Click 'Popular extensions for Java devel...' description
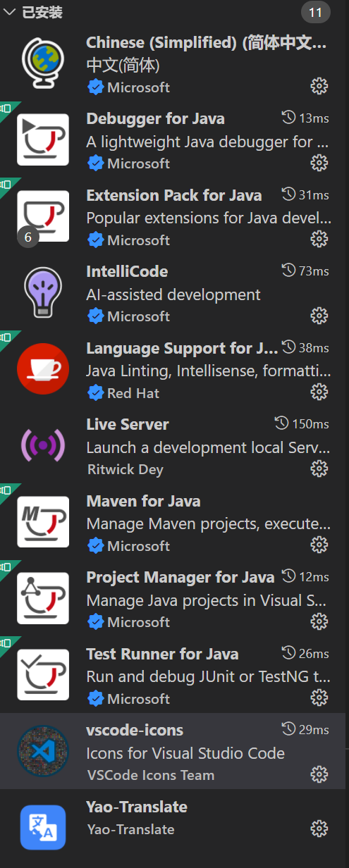 pos(208,218)
